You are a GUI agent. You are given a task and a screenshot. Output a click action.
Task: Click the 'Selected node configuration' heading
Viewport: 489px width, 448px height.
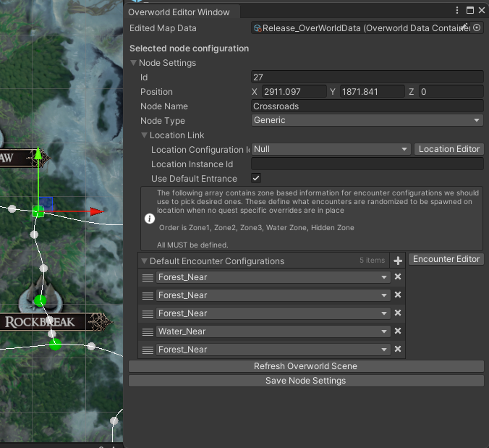(189, 48)
